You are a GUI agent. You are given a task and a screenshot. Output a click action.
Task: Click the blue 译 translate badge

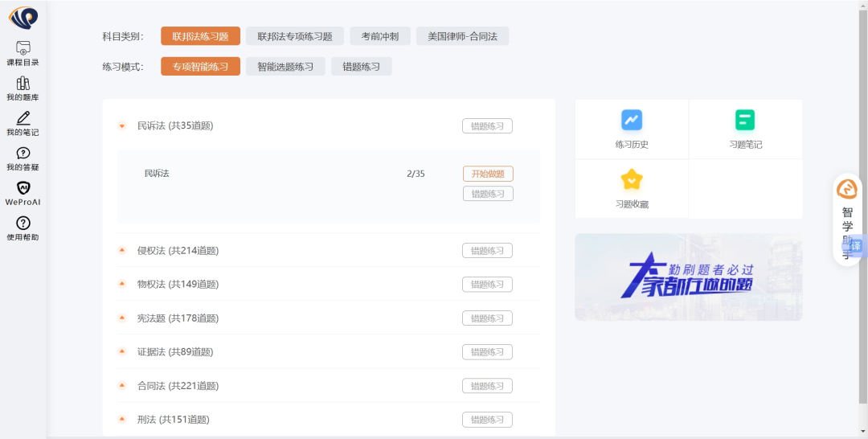tap(856, 246)
